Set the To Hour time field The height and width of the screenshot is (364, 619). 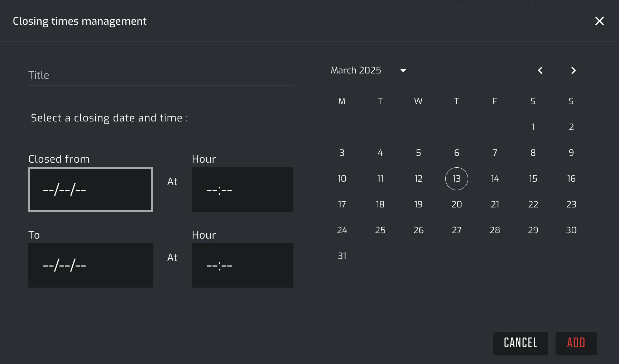click(x=243, y=265)
